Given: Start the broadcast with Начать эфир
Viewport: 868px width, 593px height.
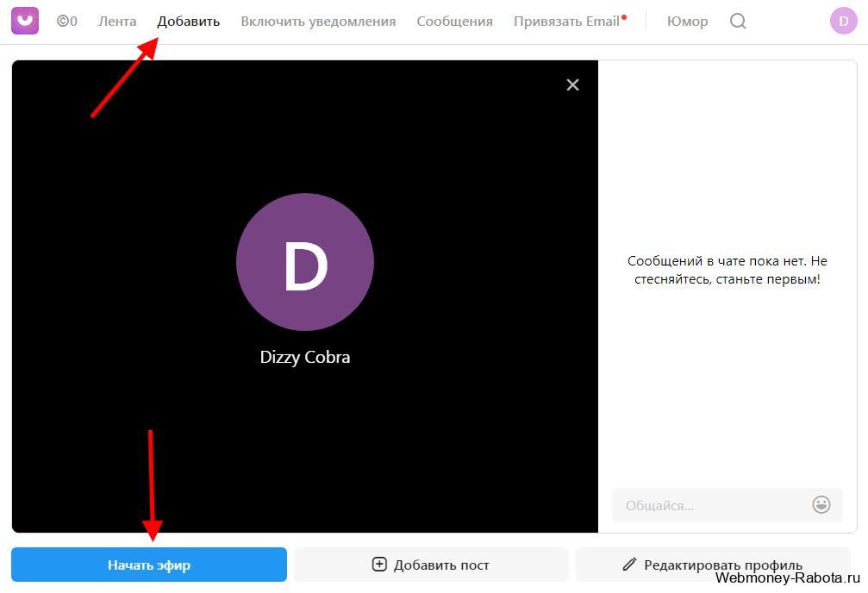Looking at the screenshot, I should (149, 565).
